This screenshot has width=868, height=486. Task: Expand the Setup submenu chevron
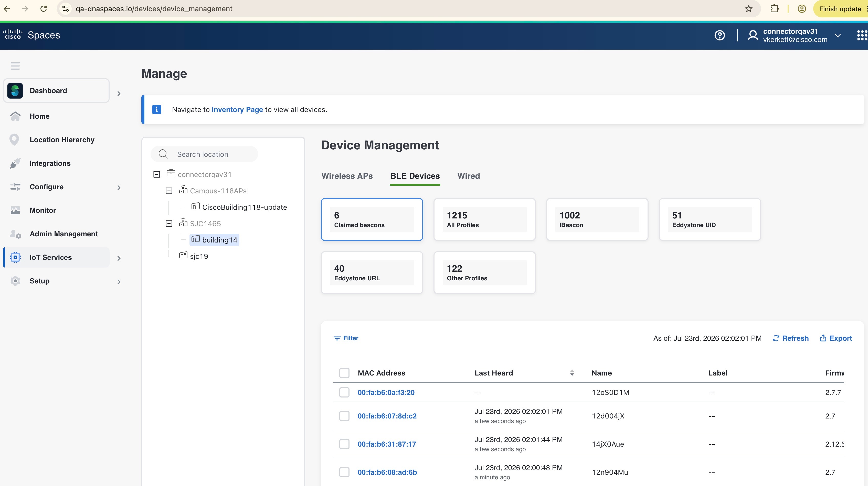(x=119, y=282)
